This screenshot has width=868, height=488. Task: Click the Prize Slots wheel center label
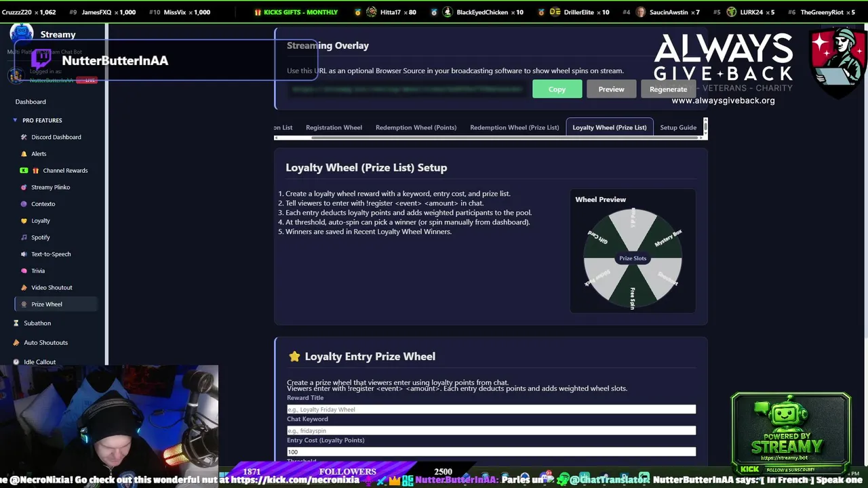633,258
